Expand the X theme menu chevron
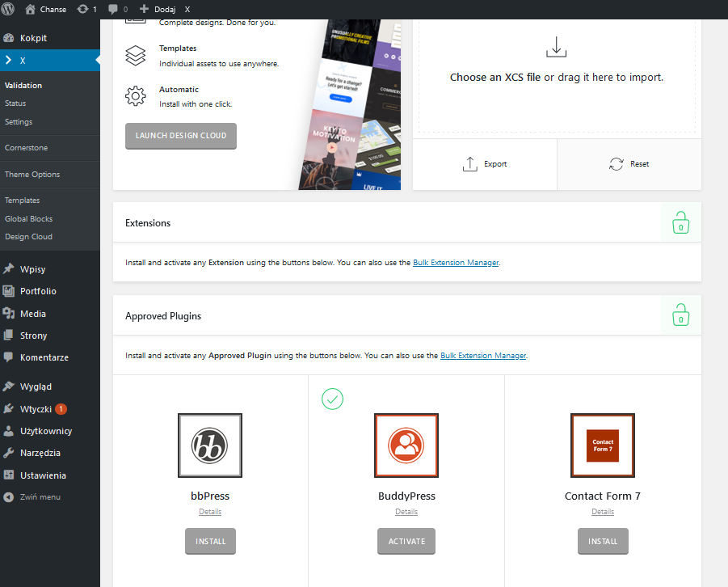Screen dimensions: 728x587 pos(8,60)
